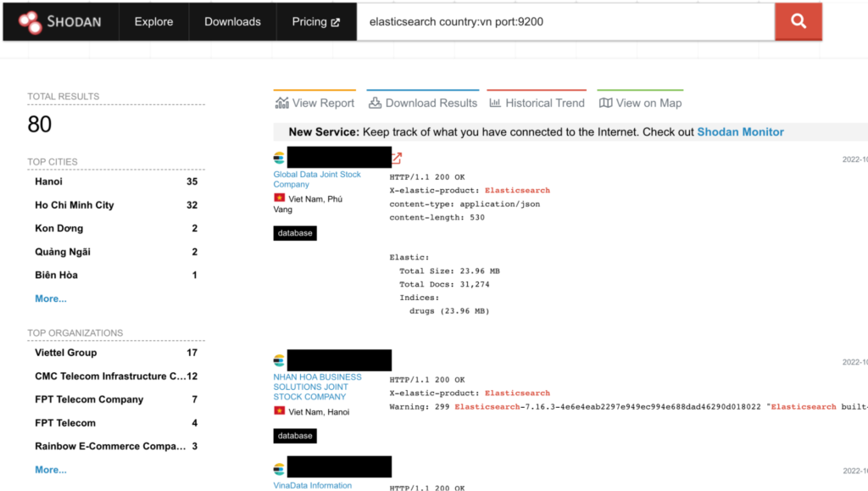Viewport: 868px width, 491px height.
Task: Filter by Rainbow E-Commerce organization
Action: coord(110,446)
